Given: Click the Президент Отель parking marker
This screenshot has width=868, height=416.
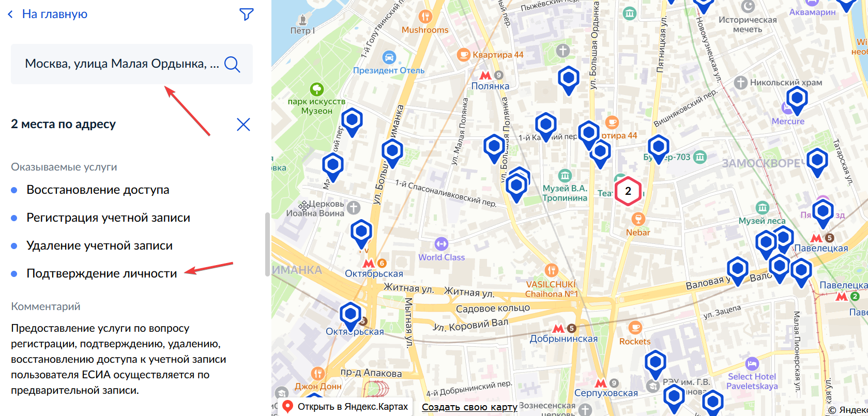Looking at the screenshot, I should coord(389,57).
